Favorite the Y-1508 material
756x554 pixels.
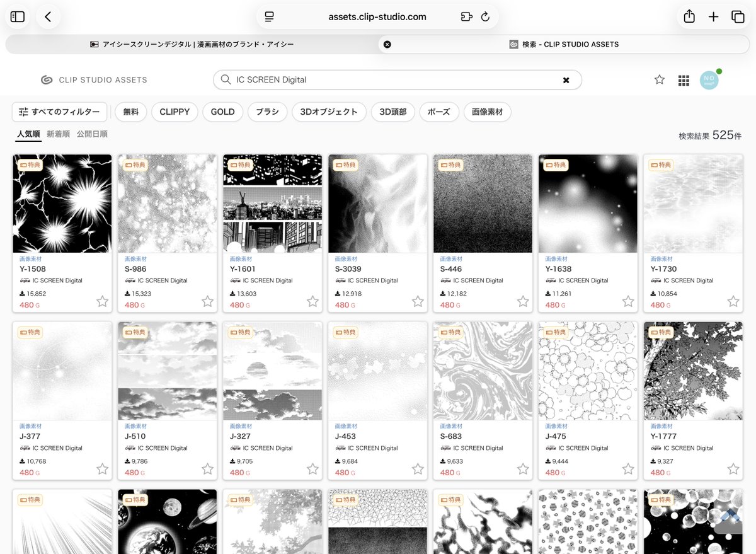[x=103, y=301]
